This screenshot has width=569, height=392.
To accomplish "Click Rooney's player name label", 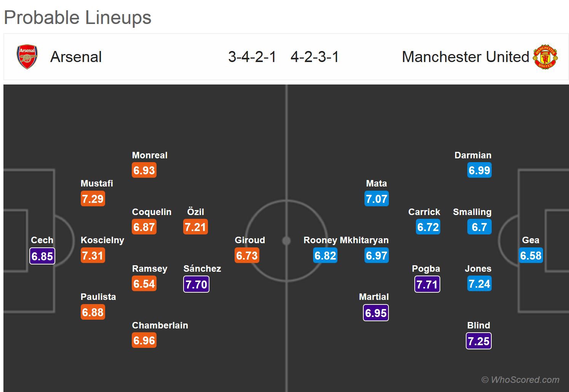I will point(320,240).
